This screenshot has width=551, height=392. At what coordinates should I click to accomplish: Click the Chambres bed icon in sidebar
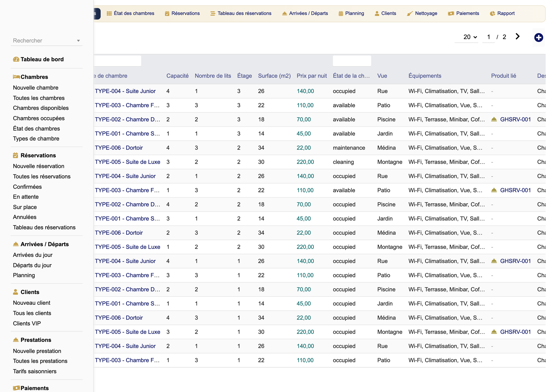[16, 77]
